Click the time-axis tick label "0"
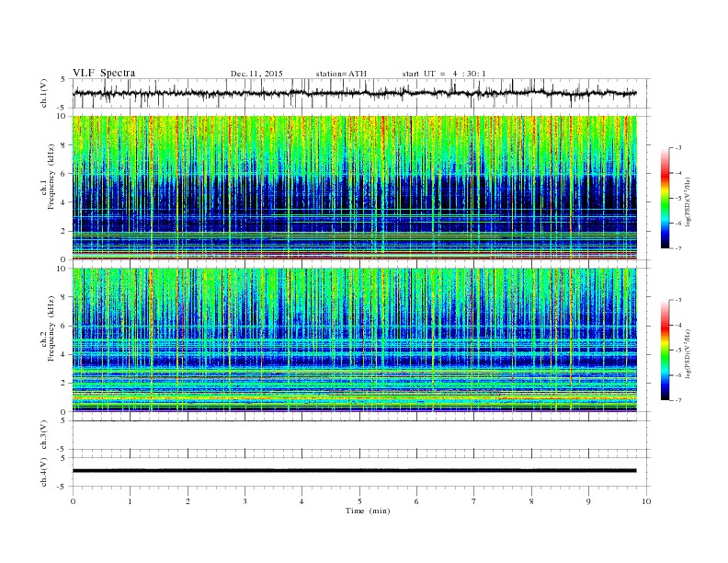The width and height of the screenshot is (728, 563). [73, 501]
